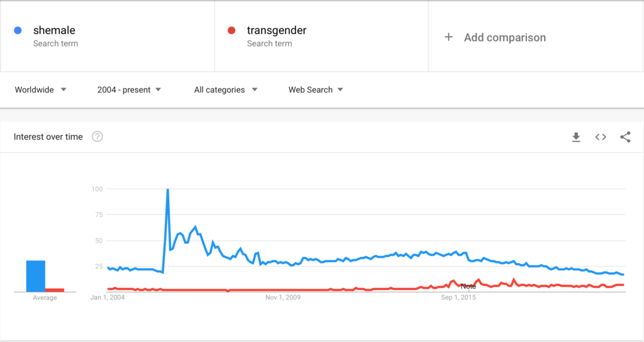Click the plus icon beside Add comparison
The image size is (644, 342).
(x=448, y=37)
